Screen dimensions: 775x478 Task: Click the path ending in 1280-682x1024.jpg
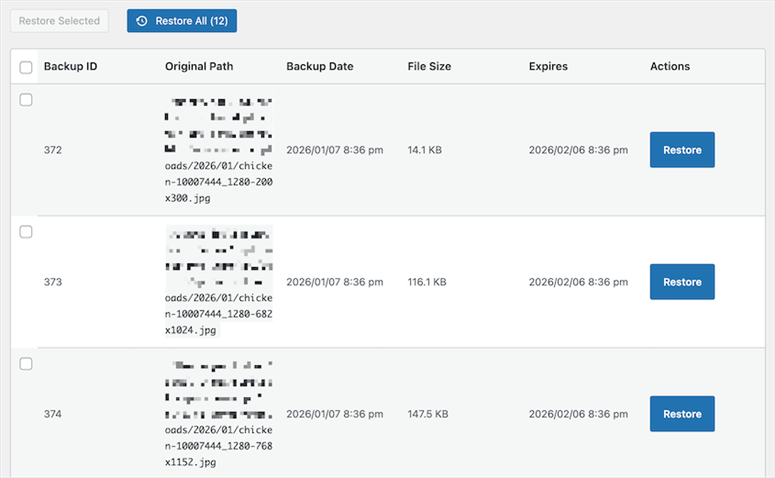click(218, 315)
